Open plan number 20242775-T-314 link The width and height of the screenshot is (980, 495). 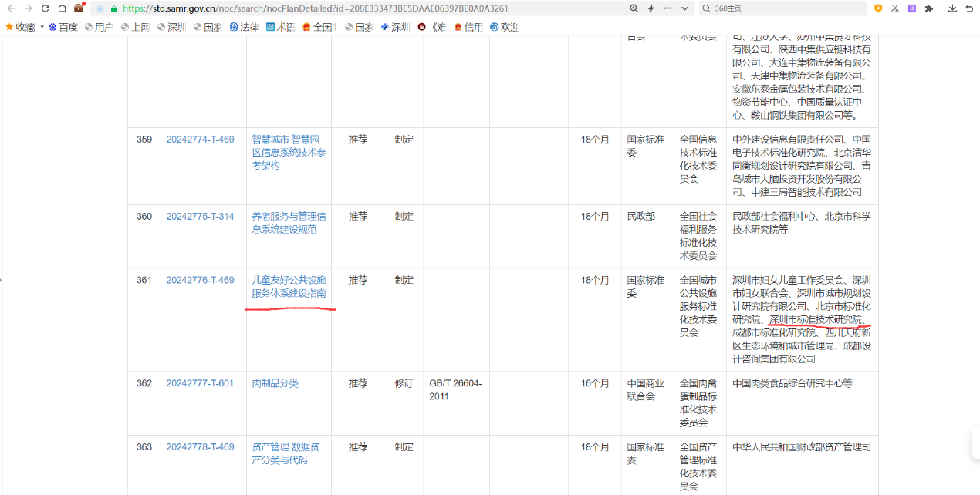pyautogui.click(x=200, y=217)
